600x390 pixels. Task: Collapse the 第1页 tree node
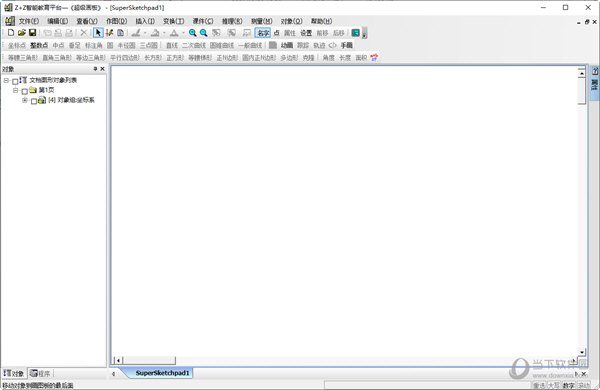pos(15,90)
